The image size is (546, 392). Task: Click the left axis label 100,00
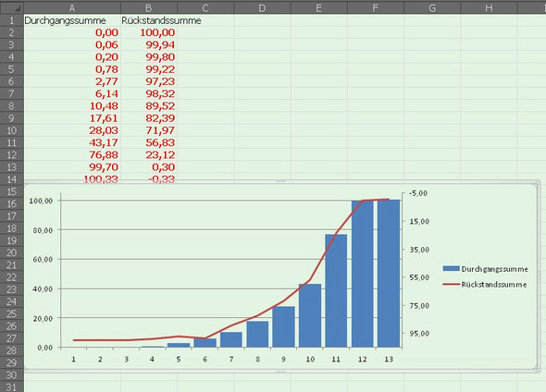(41, 201)
